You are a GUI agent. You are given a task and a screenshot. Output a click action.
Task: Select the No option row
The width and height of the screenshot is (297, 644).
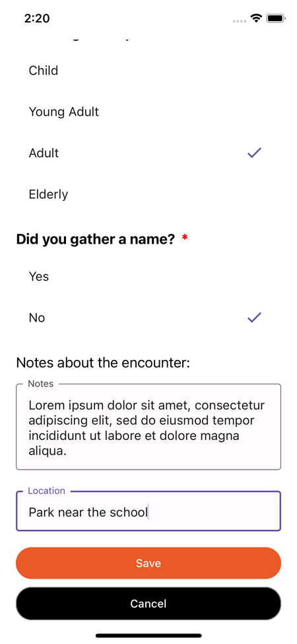[x=148, y=318]
